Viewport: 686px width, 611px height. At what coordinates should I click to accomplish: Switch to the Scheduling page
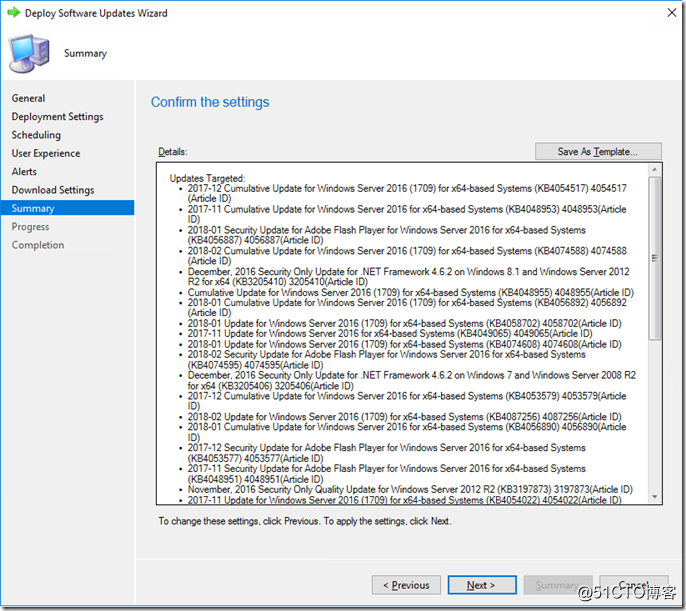tap(36, 135)
